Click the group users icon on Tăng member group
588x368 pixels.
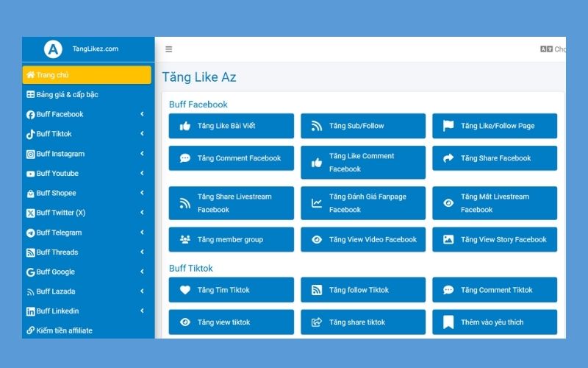tap(185, 239)
